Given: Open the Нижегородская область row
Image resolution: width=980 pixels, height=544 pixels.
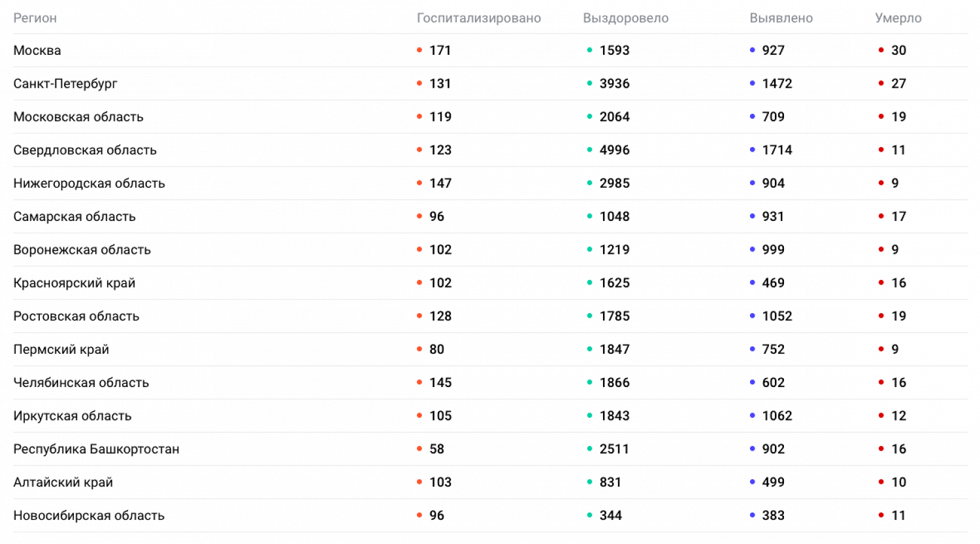Looking at the screenshot, I should point(89,184).
